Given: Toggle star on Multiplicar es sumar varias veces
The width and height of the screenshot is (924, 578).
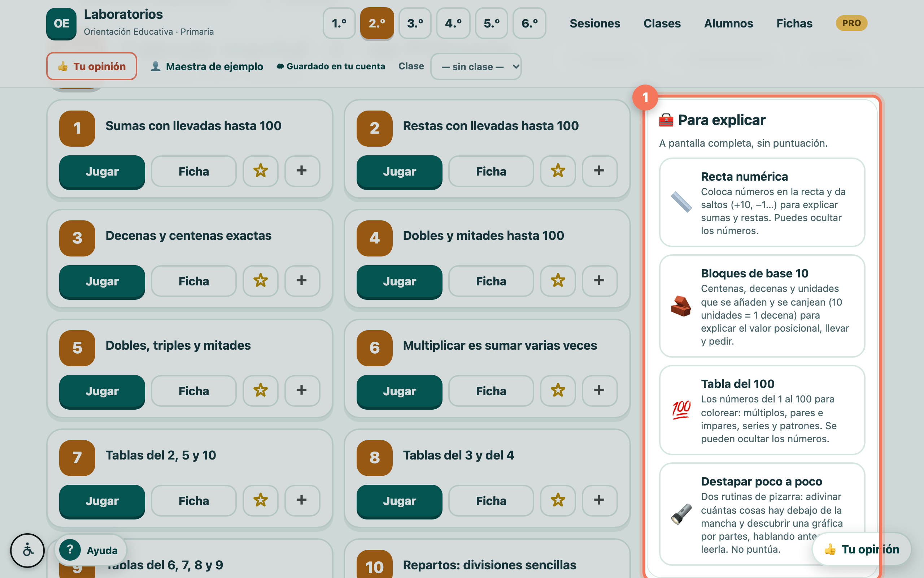Looking at the screenshot, I should click(x=558, y=391).
